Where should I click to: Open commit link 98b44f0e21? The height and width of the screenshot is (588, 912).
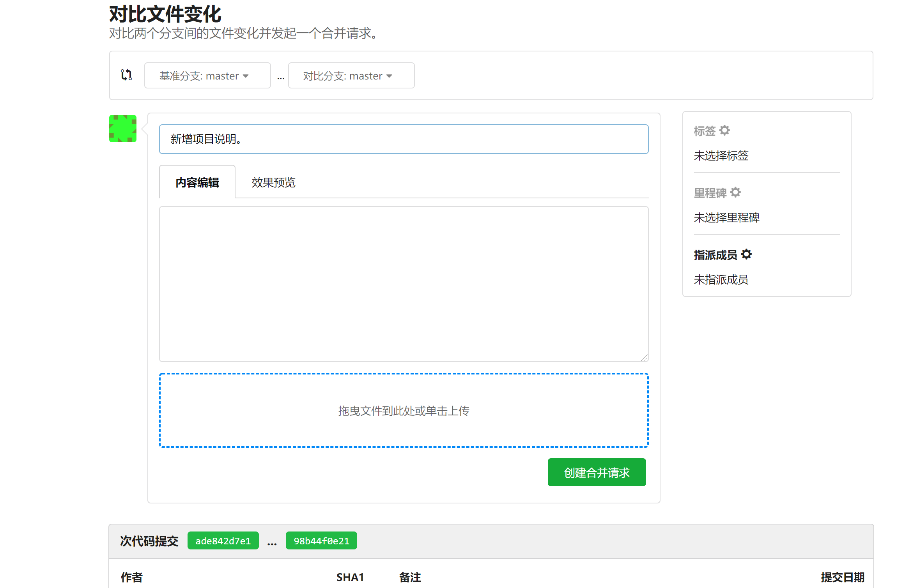321,541
